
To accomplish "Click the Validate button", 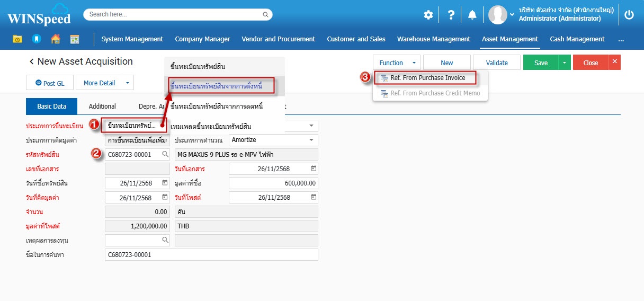I will [x=497, y=63].
